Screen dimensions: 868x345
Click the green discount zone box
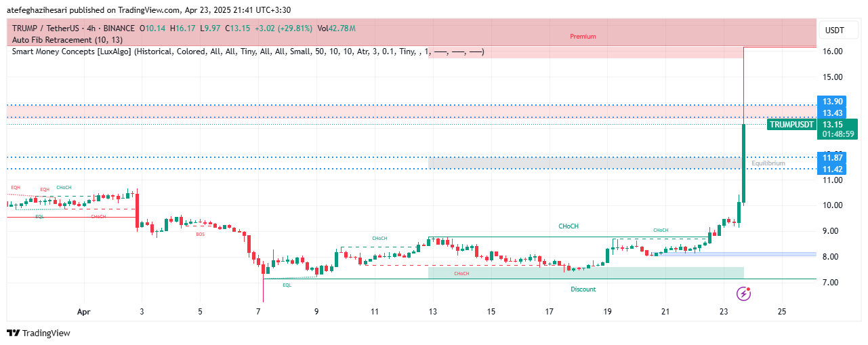pos(586,272)
